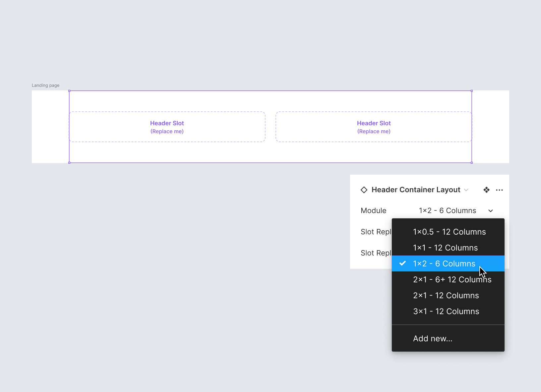Click the checkmark beside 1×2 - 6 Columns
The image size is (541, 392).
[x=402, y=263]
